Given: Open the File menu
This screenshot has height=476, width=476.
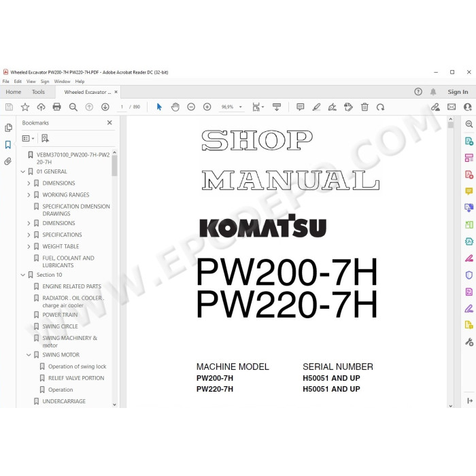Looking at the screenshot, I should tap(5, 82).
